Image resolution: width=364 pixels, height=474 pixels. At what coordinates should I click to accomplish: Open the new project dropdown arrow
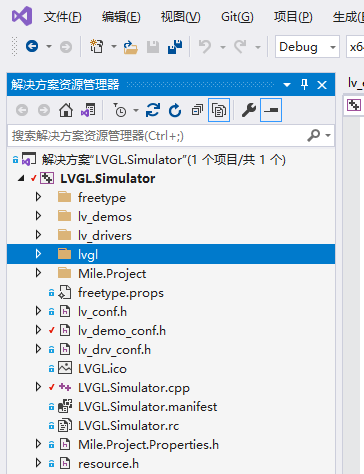[x=114, y=46]
